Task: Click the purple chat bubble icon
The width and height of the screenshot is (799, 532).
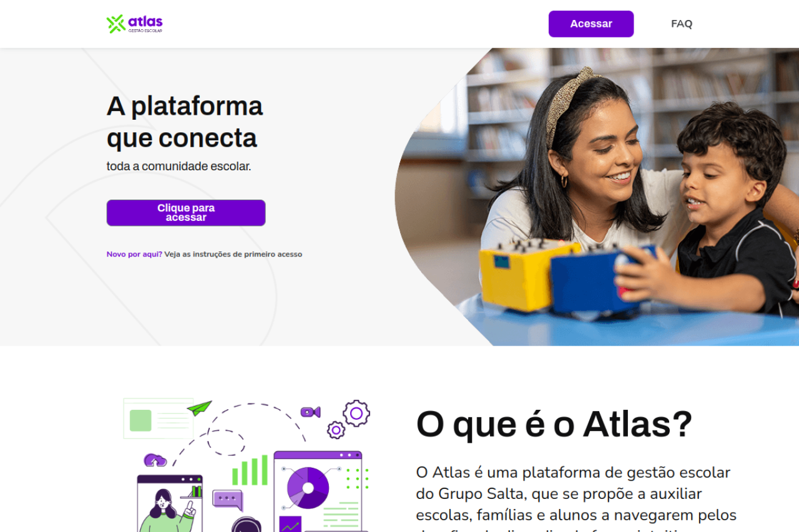Action: pyautogui.click(x=227, y=500)
